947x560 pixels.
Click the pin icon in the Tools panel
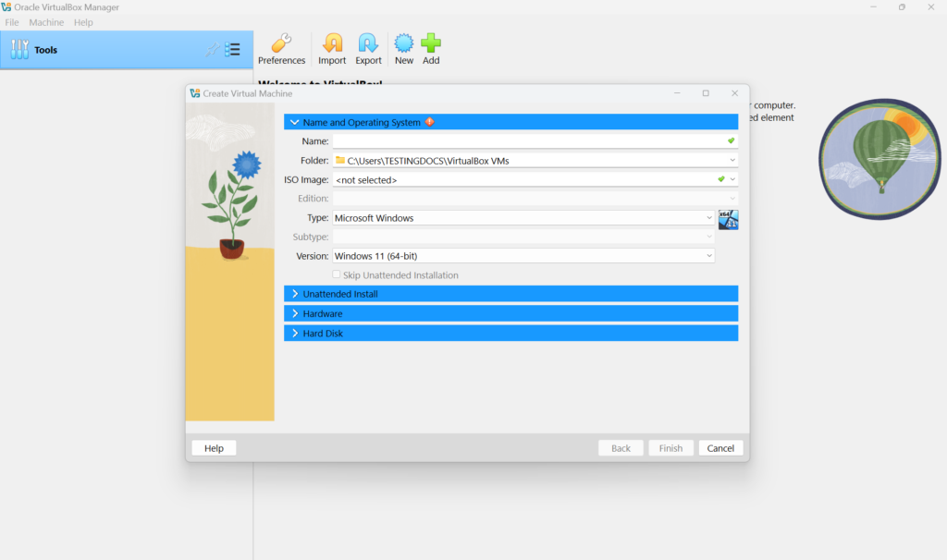[214, 50]
